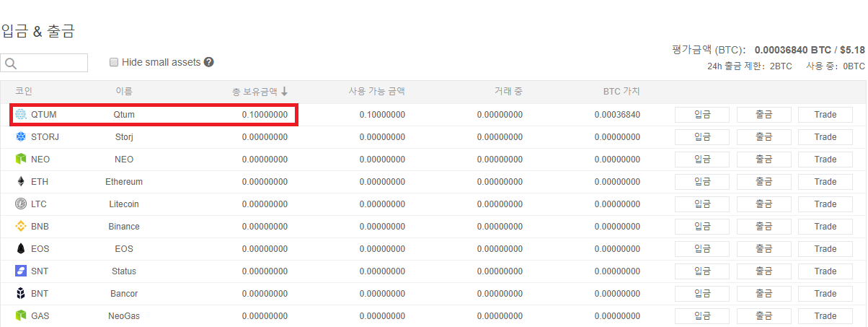Click Trade button in the STORJ row

pyautogui.click(x=825, y=137)
